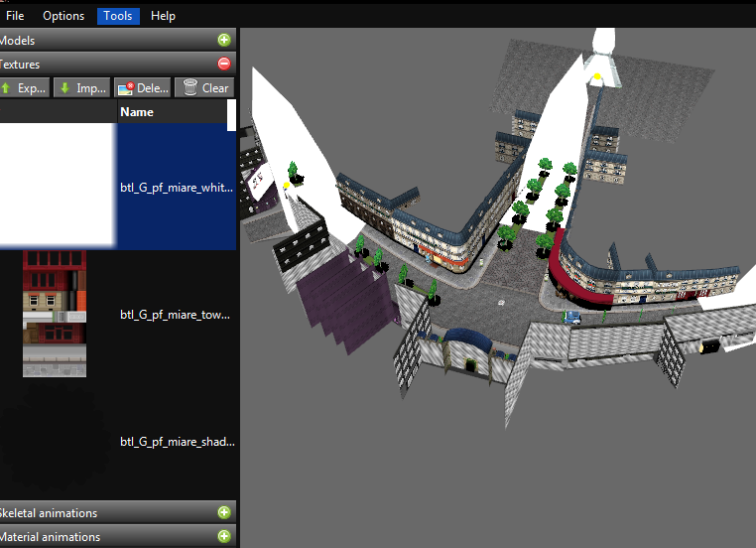Clear all textures with trash button
The image size is (756, 548).
pyautogui.click(x=204, y=87)
